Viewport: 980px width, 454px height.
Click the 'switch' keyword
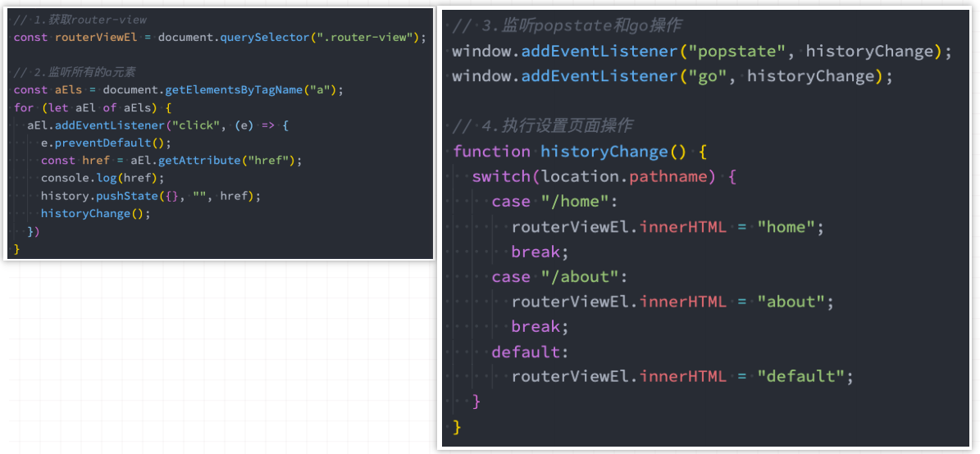(501, 177)
